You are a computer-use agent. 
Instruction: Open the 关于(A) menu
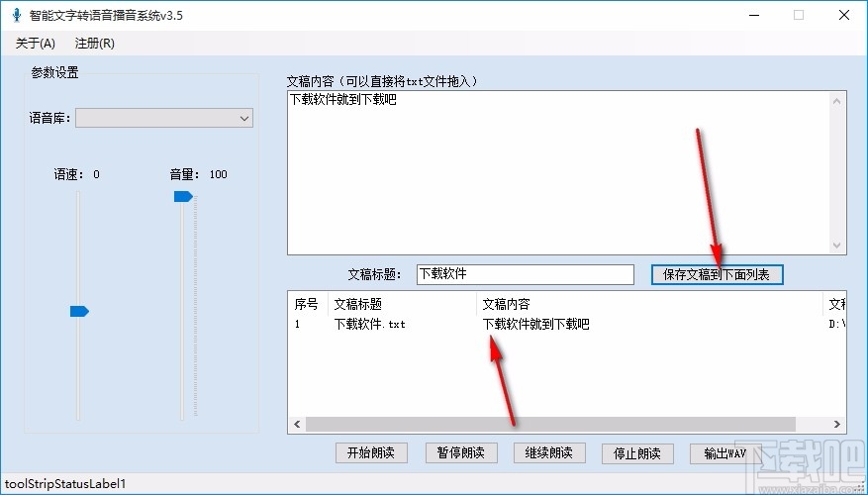click(x=36, y=44)
